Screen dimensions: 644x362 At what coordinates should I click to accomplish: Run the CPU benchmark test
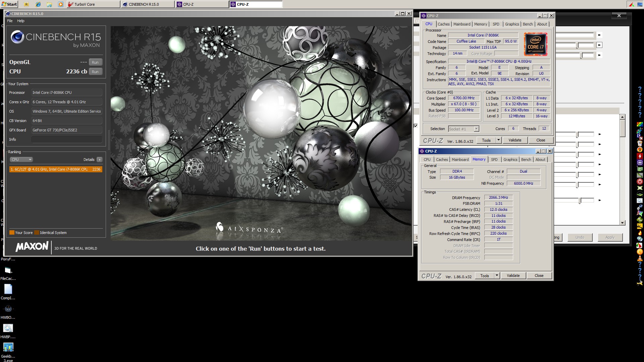click(95, 72)
